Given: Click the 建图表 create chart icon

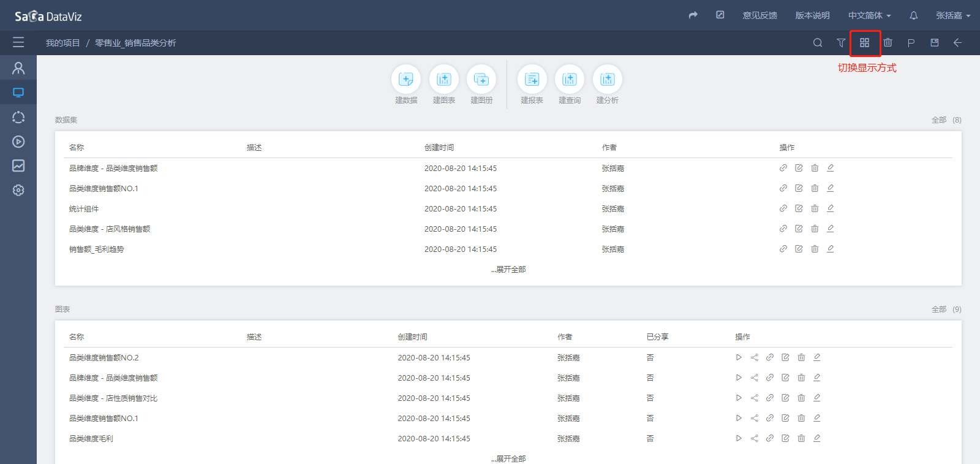Looking at the screenshot, I should 443,80.
